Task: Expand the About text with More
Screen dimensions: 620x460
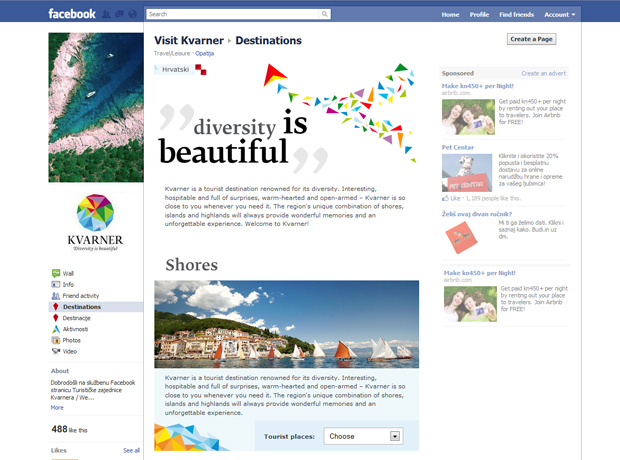Action: (x=57, y=407)
